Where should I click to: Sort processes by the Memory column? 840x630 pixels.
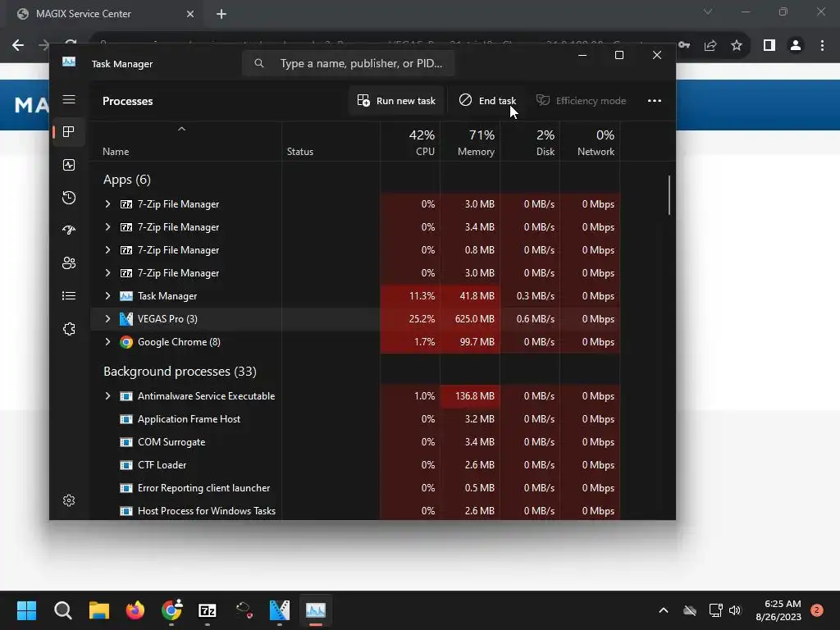(x=470, y=142)
